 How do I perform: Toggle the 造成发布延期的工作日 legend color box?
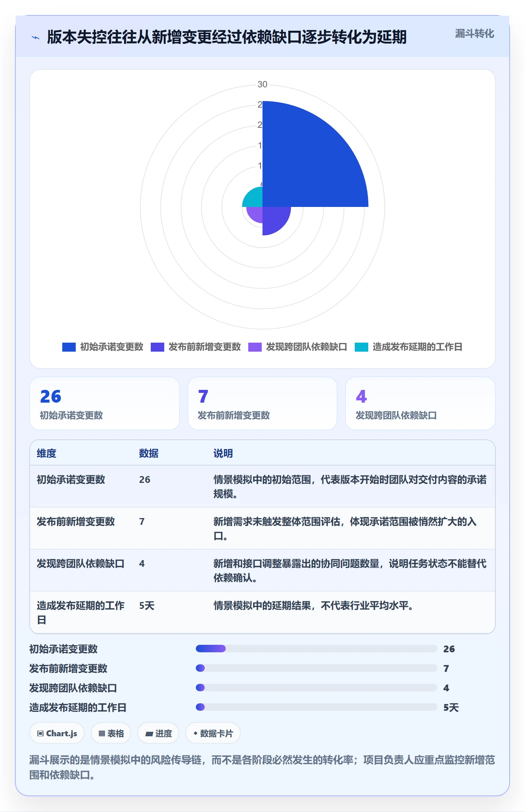click(361, 347)
